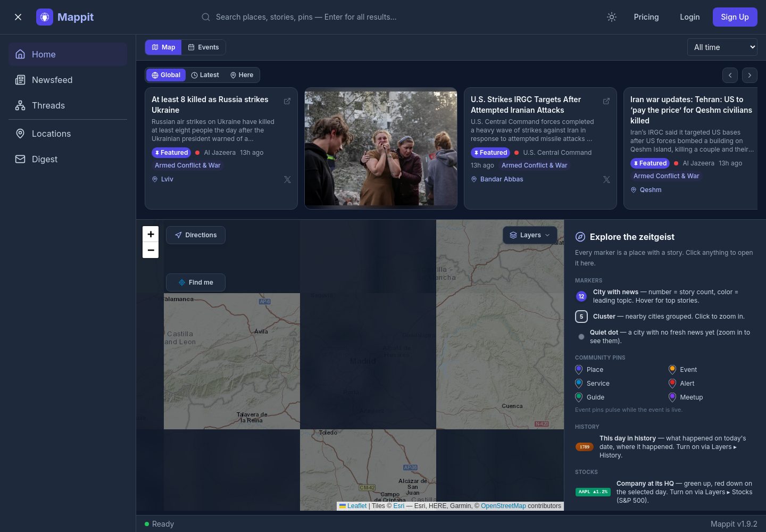Click the Quiet dot legend marker

click(581, 337)
